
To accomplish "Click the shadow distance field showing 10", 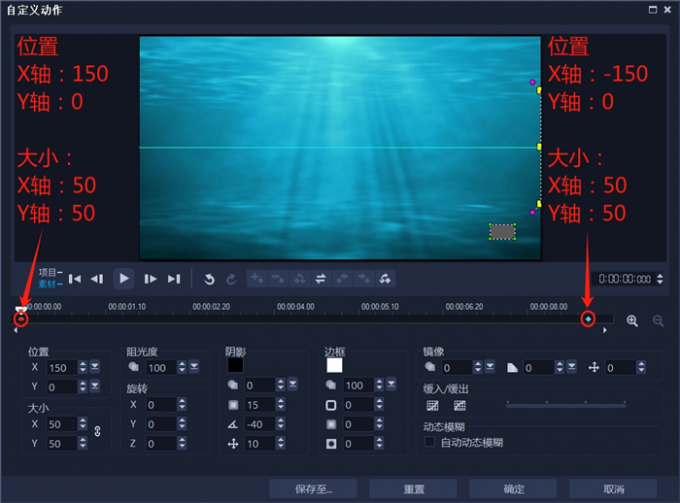I will [x=260, y=443].
